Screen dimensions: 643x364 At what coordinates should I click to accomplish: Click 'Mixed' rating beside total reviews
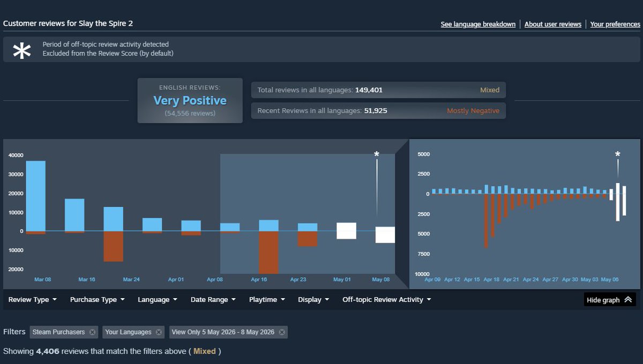490,90
